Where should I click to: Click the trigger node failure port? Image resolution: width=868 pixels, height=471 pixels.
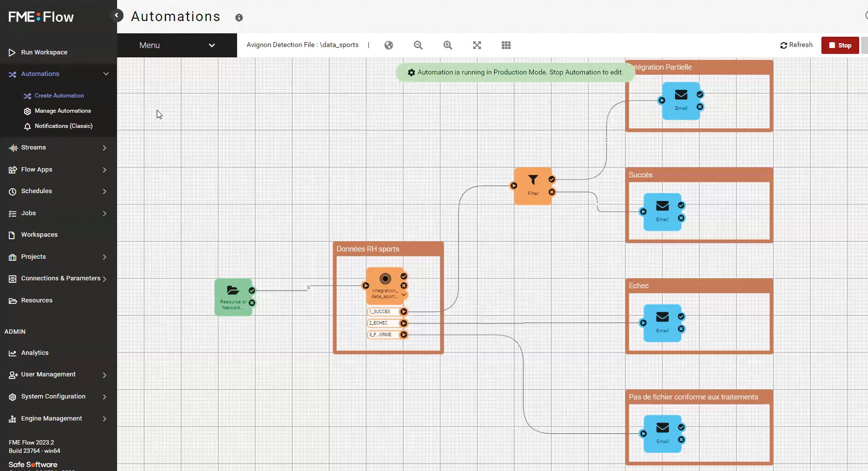tap(252, 303)
